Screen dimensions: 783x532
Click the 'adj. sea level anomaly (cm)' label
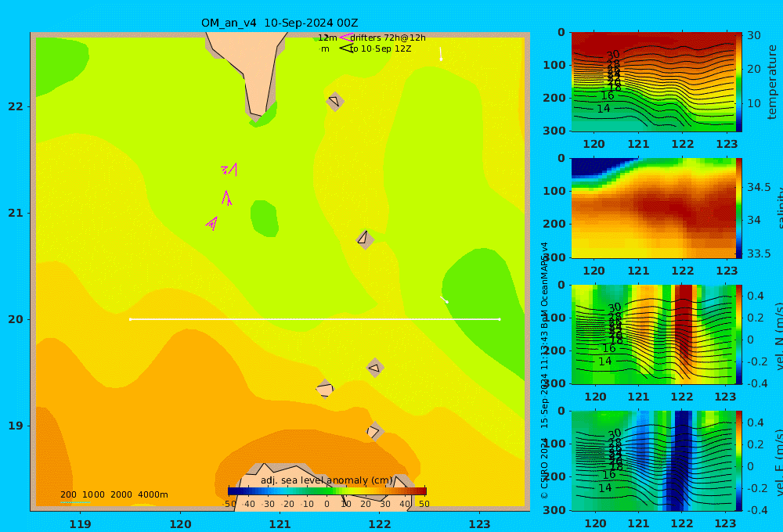327,480
